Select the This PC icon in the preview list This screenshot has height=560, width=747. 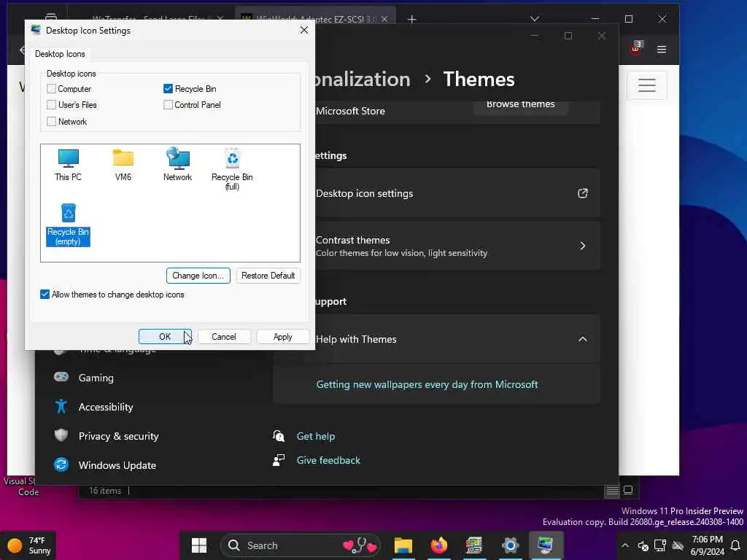pos(68,165)
